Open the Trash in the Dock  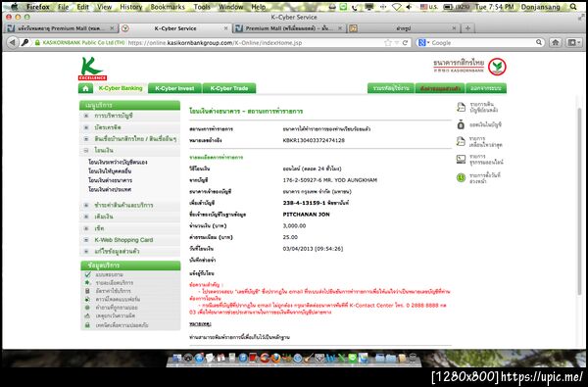413,359
